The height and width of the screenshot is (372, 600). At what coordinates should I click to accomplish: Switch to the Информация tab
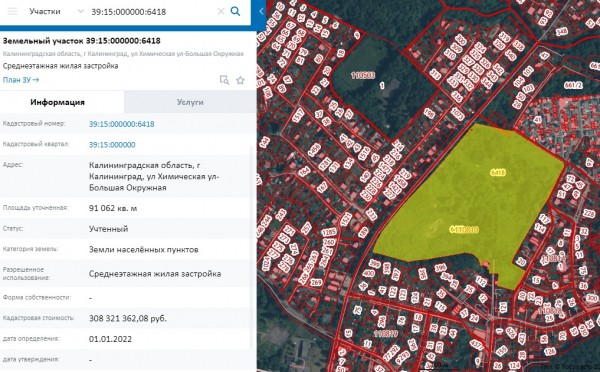57,102
